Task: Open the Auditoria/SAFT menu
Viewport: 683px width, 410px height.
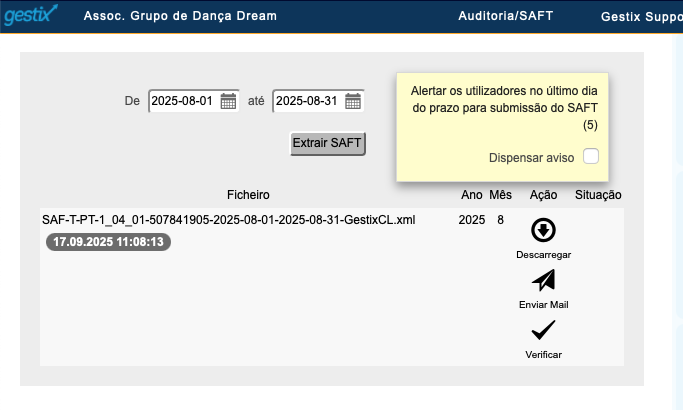Action: coord(505,16)
